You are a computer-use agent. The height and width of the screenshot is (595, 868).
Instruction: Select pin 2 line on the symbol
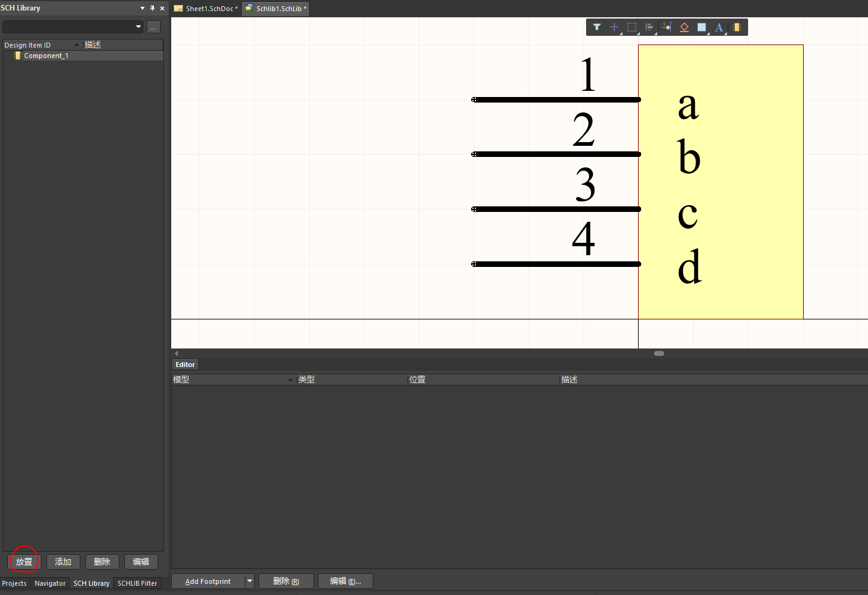click(x=556, y=154)
